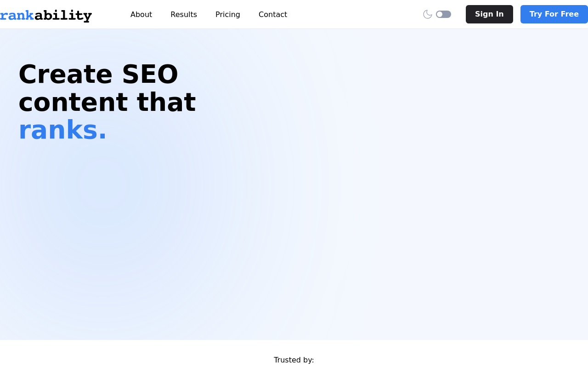Select Contact in the navigation bar
The image size is (588, 368).
(x=273, y=14)
